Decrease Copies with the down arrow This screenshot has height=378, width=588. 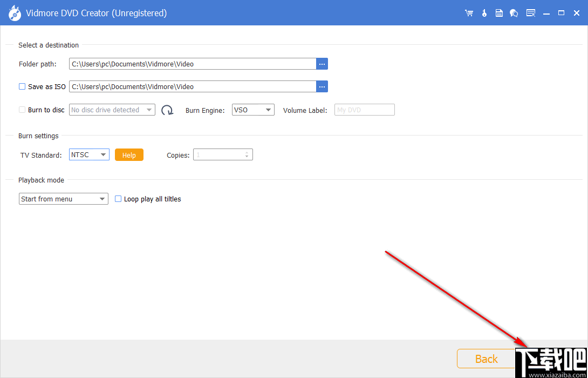(247, 157)
